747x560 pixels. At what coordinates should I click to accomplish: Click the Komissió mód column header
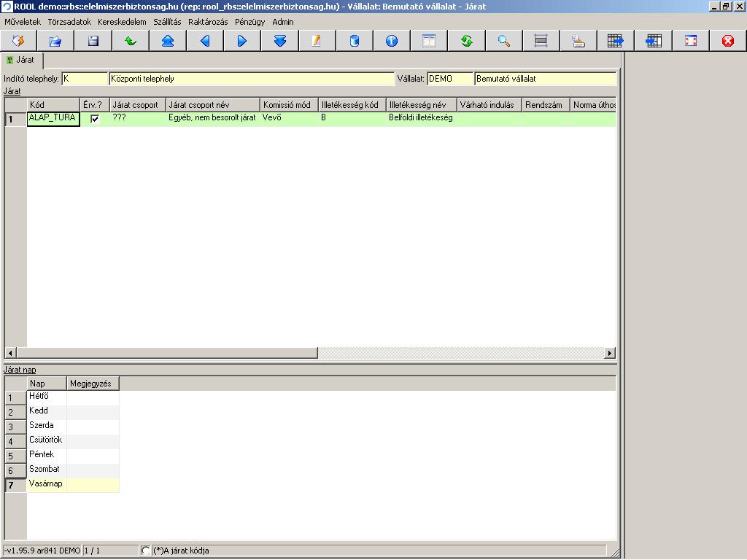pyautogui.click(x=289, y=105)
